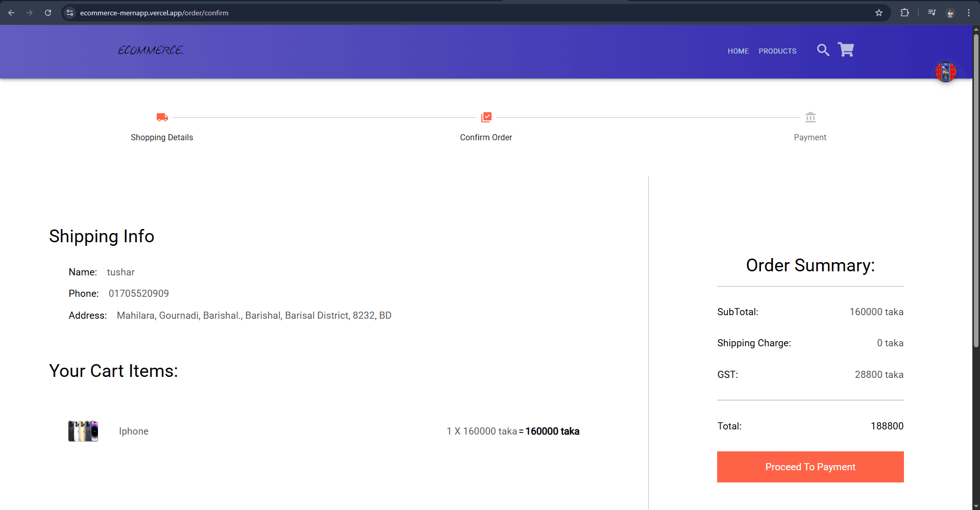Reload the current page
The image size is (980, 510).
coord(48,13)
